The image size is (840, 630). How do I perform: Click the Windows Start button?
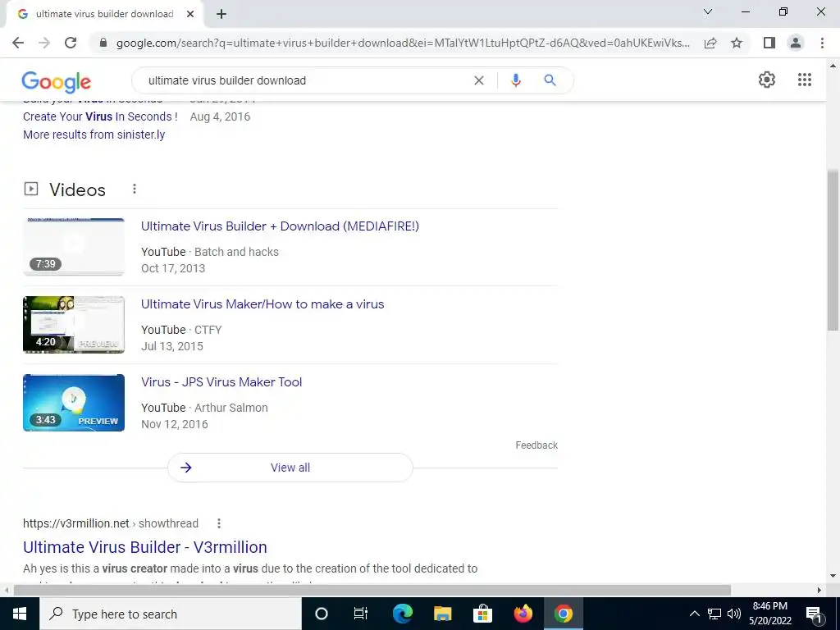pos(20,614)
